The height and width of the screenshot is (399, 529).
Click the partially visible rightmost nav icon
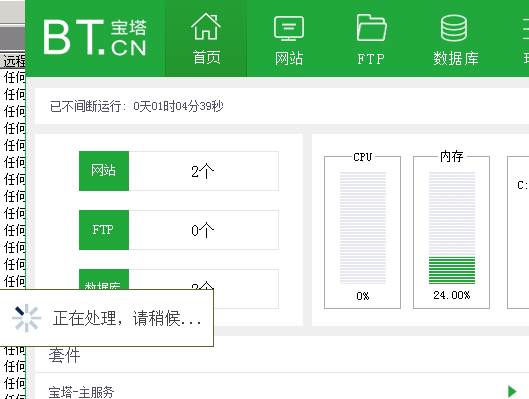[x=526, y=29]
